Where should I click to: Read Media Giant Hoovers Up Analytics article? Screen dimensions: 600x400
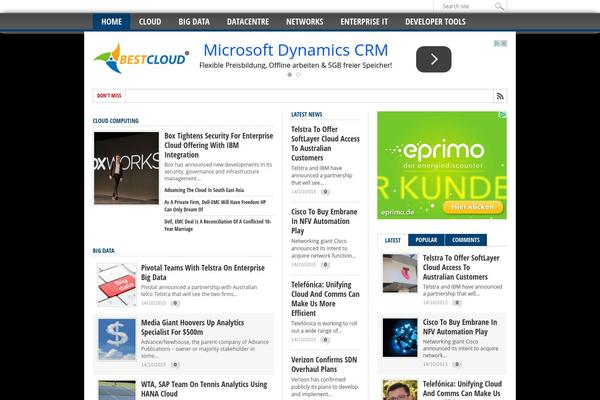point(192,327)
